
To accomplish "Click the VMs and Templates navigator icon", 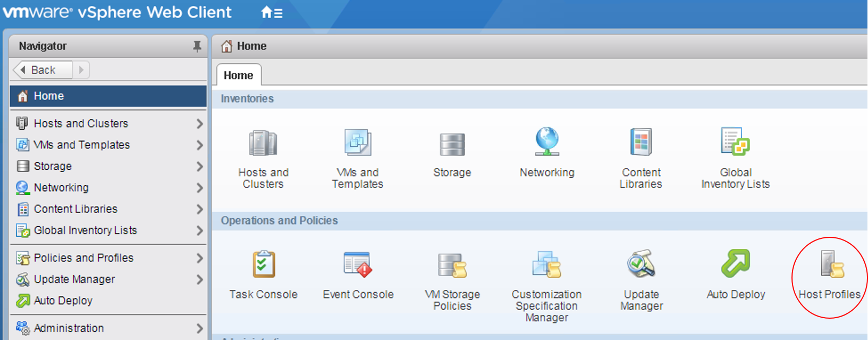I will pos(22,145).
